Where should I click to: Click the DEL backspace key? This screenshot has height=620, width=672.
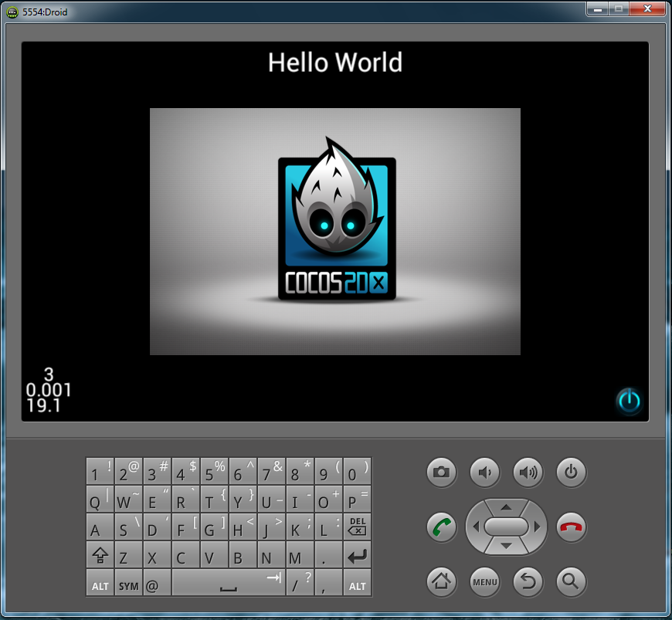pyautogui.click(x=357, y=526)
